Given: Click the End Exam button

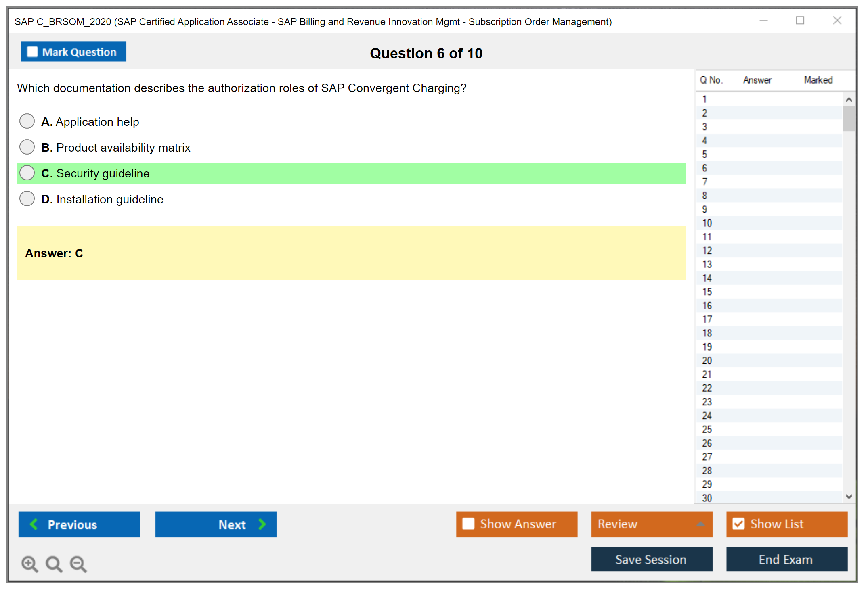Looking at the screenshot, I should pyautogui.click(x=786, y=559).
